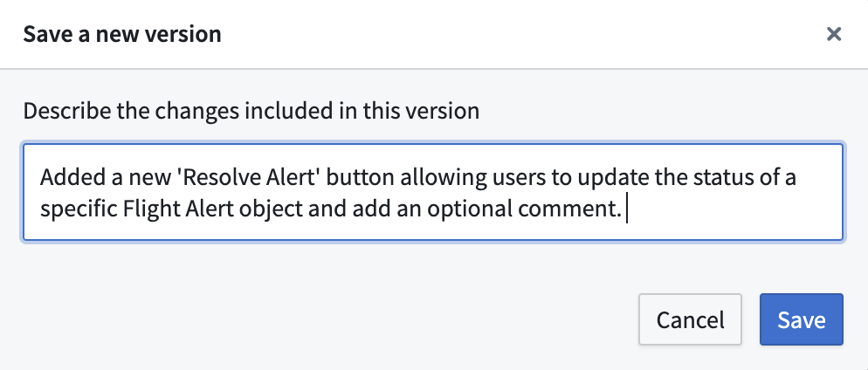Save the new version

click(x=801, y=319)
